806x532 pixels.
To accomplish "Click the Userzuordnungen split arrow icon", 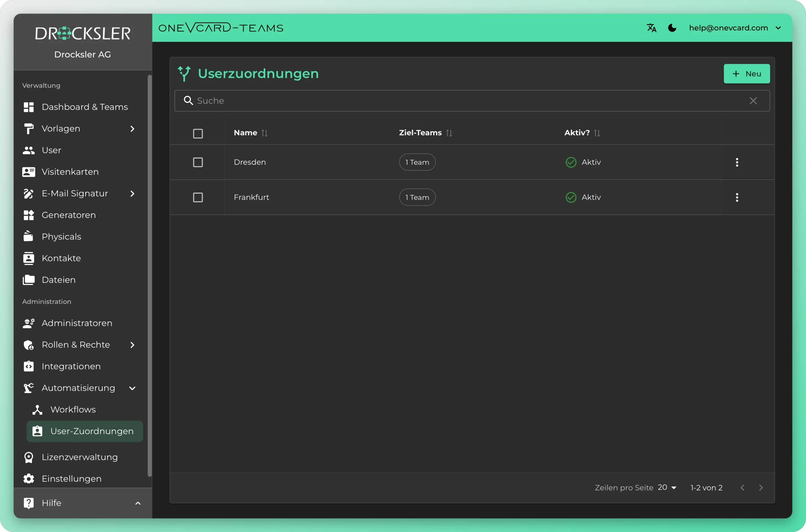I will 184,73.
